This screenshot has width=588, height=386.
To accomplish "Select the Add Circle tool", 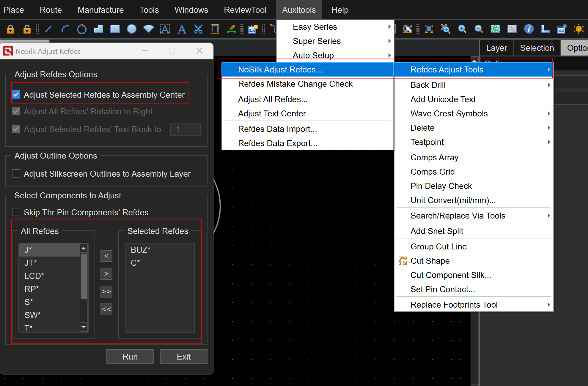I will tap(81, 29).
